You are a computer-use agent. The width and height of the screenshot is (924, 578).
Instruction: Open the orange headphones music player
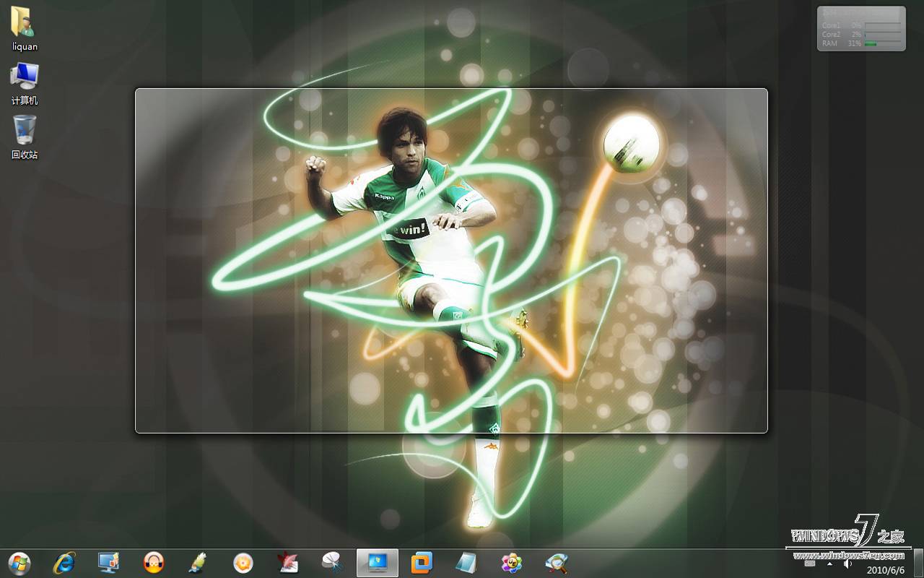click(154, 563)
